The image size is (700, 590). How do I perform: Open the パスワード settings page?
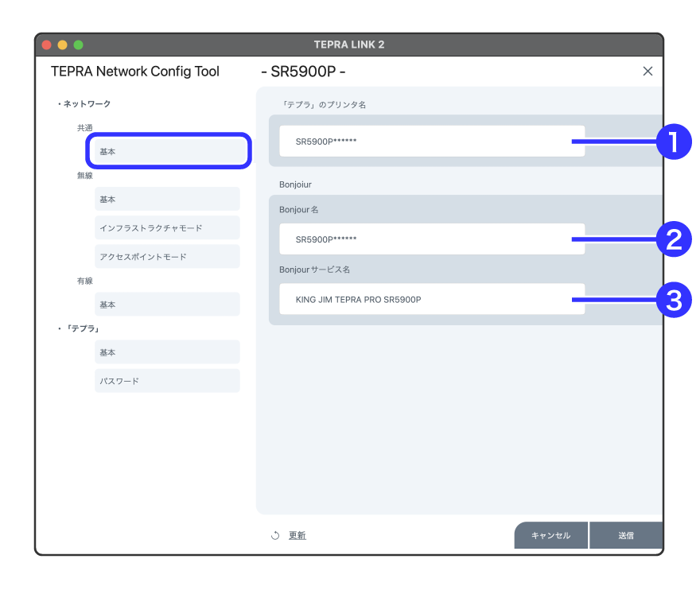click(167, 381)
